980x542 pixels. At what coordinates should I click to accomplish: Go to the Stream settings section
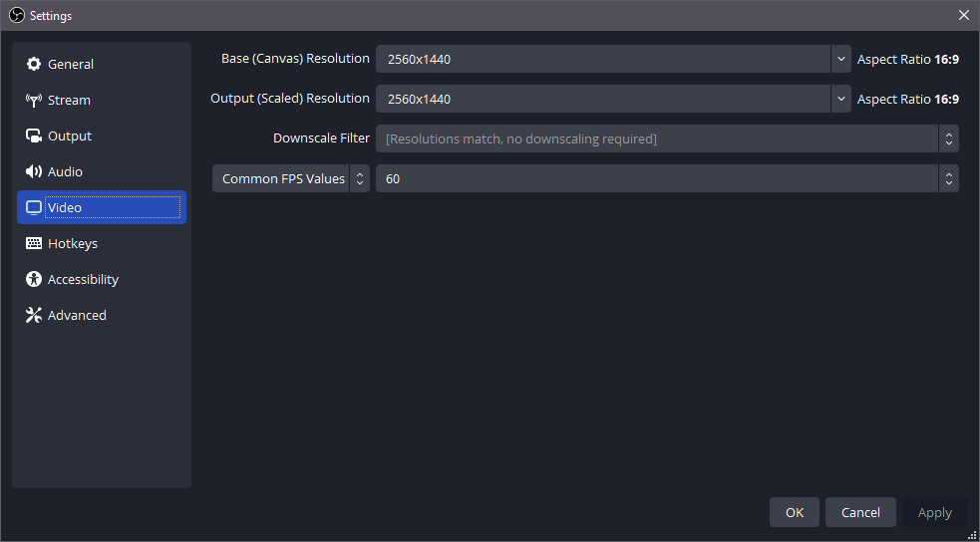(x=69, y=101)
